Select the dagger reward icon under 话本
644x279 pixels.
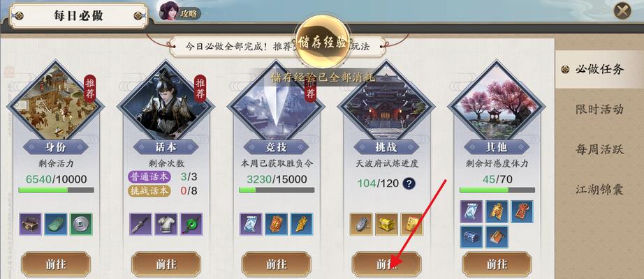[x=140, y=224]
